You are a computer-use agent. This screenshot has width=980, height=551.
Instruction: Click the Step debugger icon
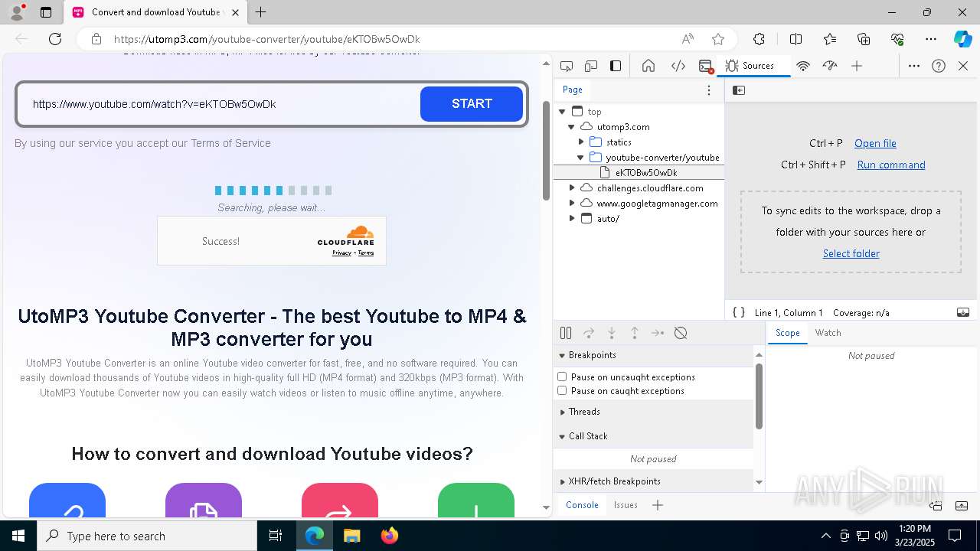click(x=658, y=333)
